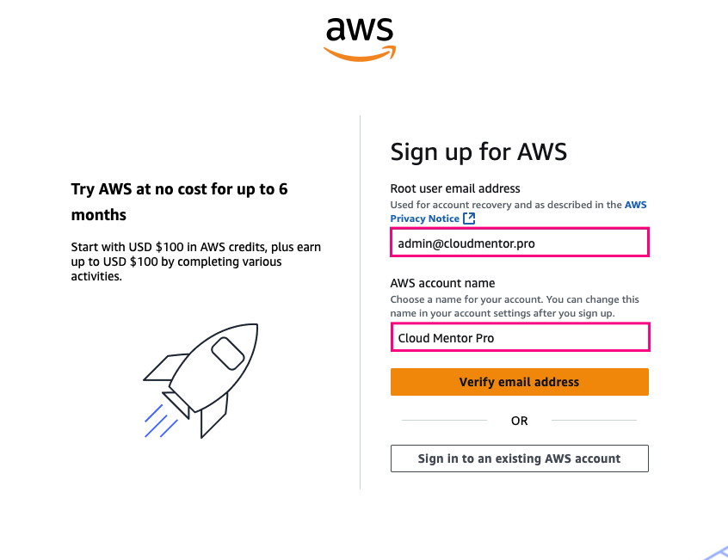Click the rocket's window porthole

(x=226, y=353)
